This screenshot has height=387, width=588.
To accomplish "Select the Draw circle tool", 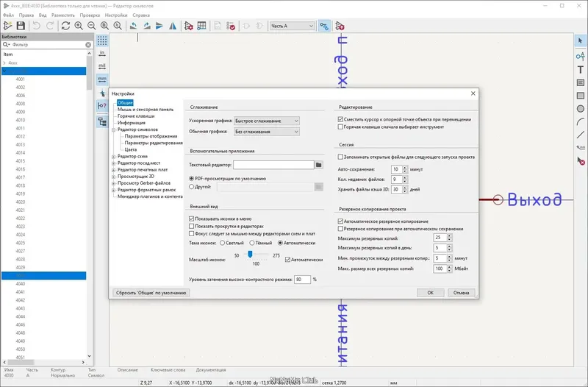I will 580,109.
